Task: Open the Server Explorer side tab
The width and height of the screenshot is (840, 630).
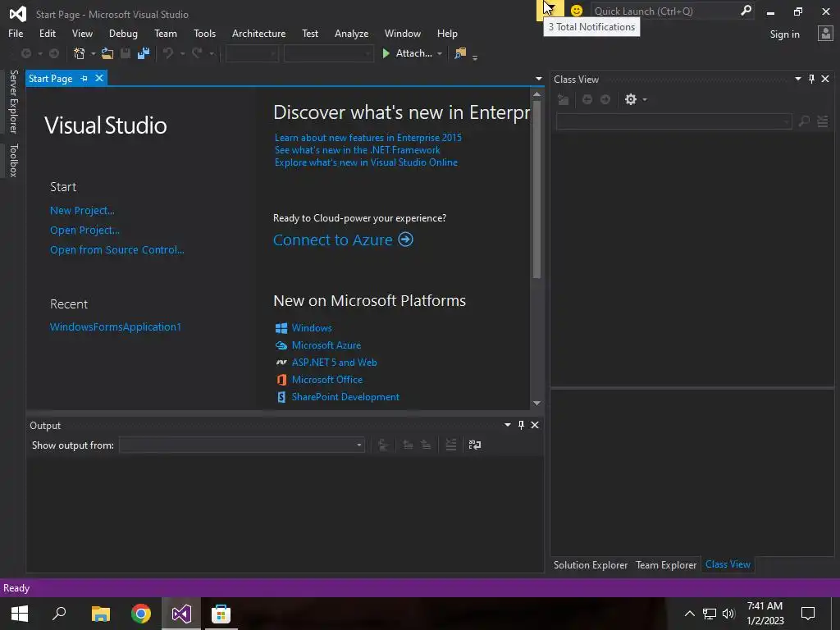Action: (x=14, y=101)
